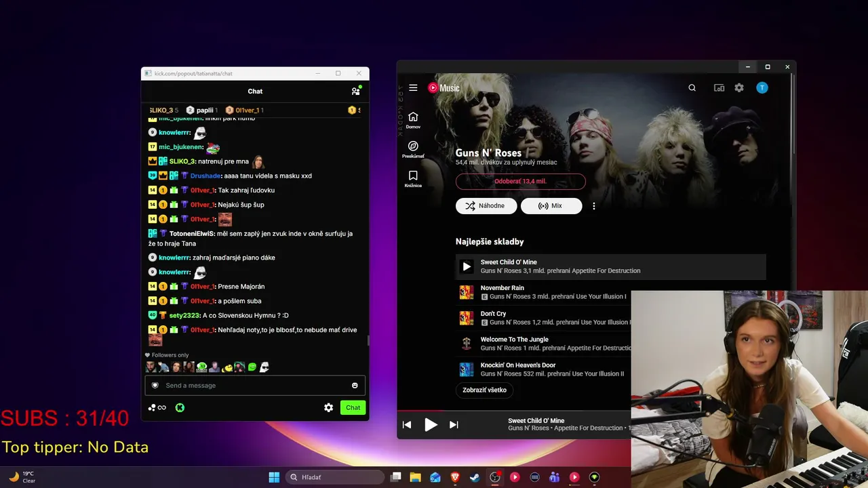The width and height of the screenshot is (868, 488).
Task: Select November Rain album thumbnail
Action: click(x=467, y=292)
